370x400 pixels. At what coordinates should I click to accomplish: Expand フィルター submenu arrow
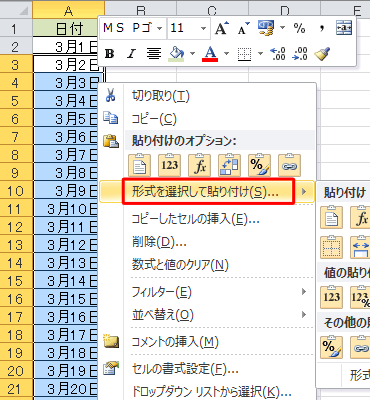(x=304, y=292)
